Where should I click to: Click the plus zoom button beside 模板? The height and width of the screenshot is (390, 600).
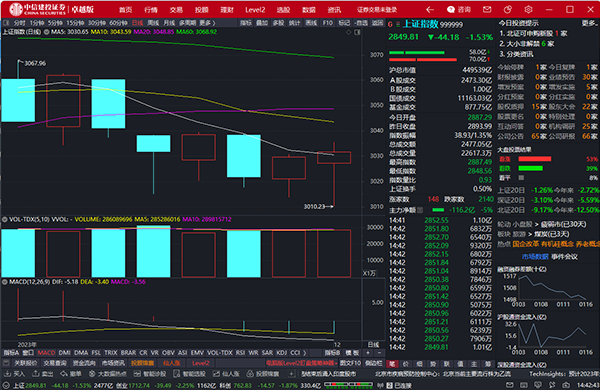tap(368, 352)
